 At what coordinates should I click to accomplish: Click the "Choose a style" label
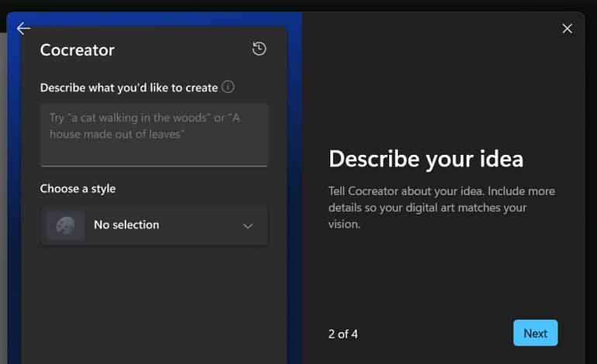point(78,189)
